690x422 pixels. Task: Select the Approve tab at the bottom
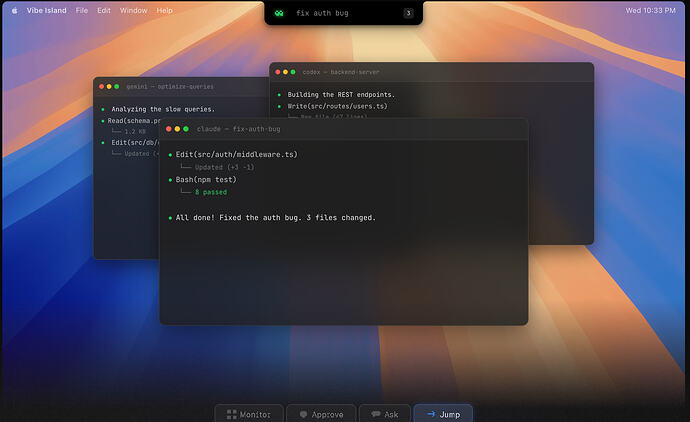(321, 414)
